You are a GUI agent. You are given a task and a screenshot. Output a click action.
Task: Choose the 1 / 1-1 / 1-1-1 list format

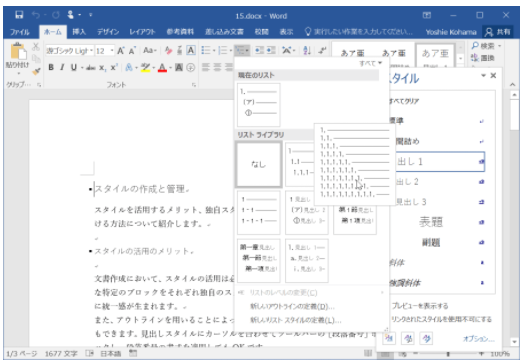pyautogui.click(x=258, y=212)
